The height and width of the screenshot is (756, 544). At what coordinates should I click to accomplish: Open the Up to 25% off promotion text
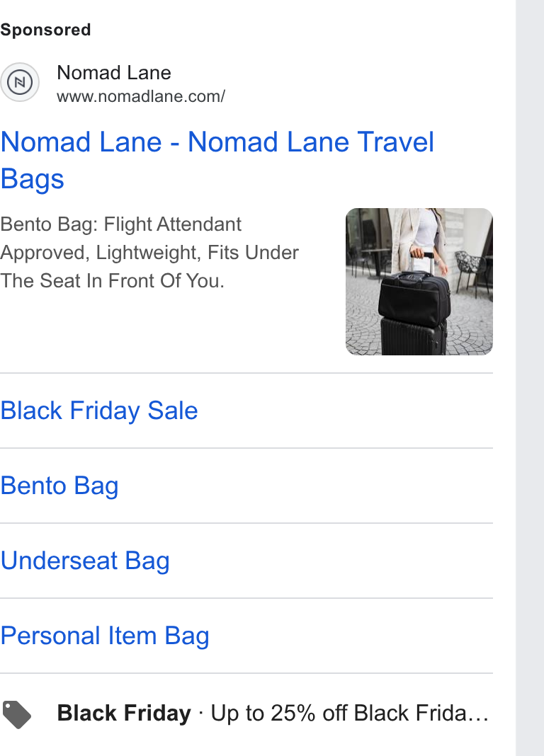[x=350, y=713]
